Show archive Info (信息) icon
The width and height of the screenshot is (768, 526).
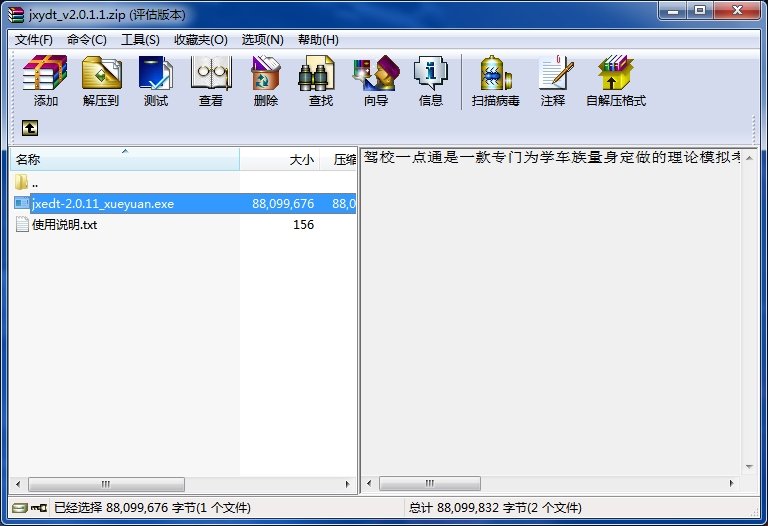pyautogui.click(x=431, y=80)
